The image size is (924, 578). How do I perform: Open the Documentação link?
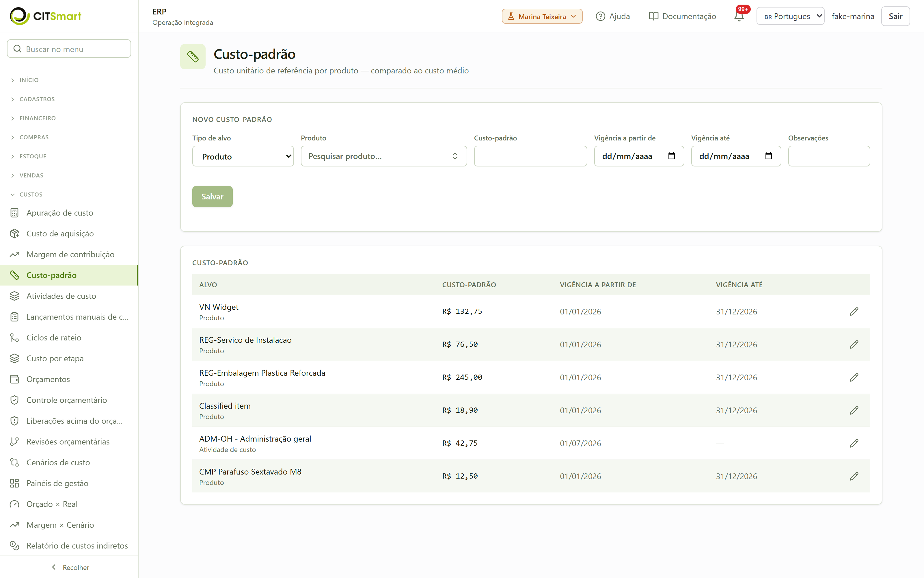(682, 16)
